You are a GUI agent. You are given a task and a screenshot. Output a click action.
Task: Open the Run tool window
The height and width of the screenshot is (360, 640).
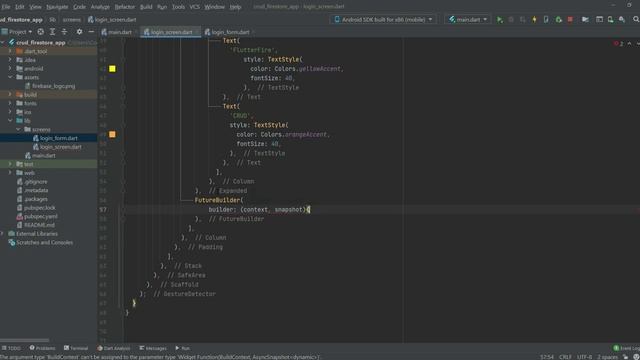182,348
